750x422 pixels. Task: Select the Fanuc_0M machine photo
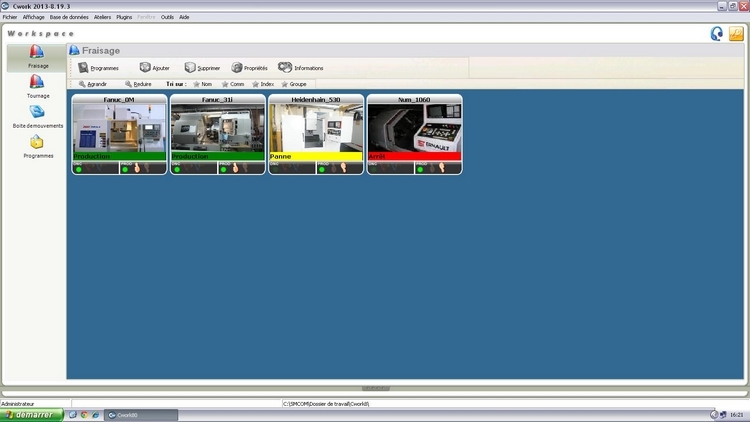[x=120, y=128]
